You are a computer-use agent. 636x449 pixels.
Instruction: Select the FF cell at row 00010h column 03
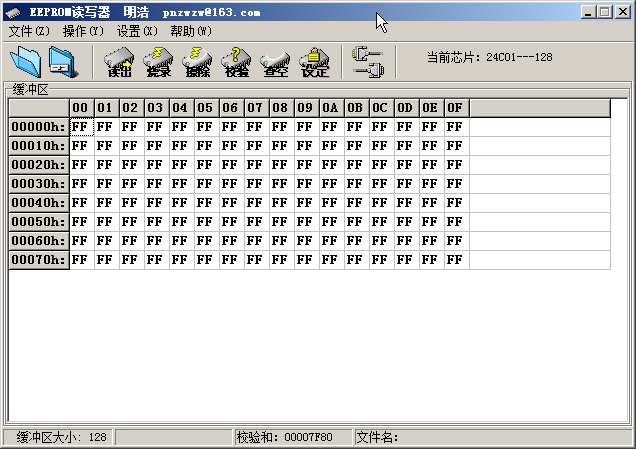click(x=157, y=146)
